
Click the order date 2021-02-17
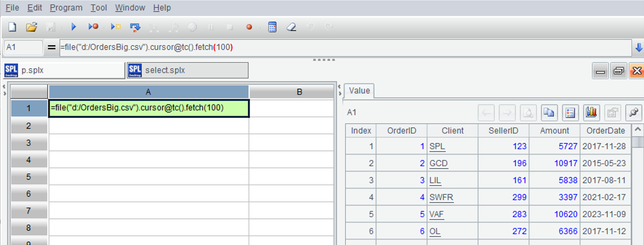click(606, 197)
